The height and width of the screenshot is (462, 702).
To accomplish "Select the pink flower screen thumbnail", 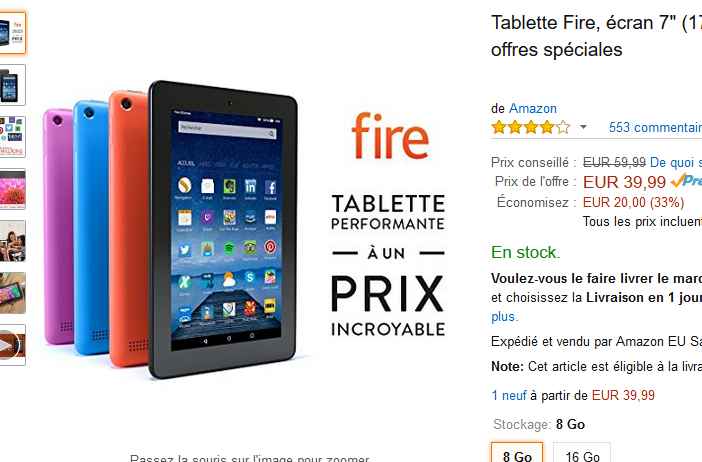I will tap(13, 189).
